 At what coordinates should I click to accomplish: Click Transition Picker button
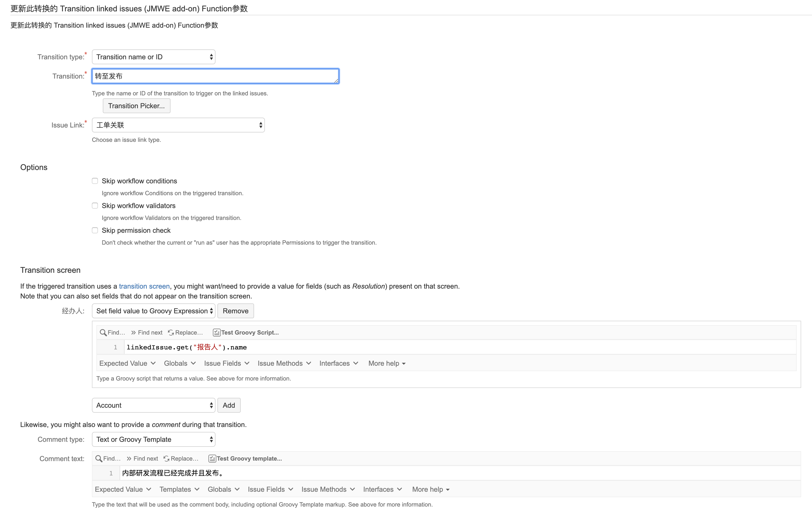(137, 106)
